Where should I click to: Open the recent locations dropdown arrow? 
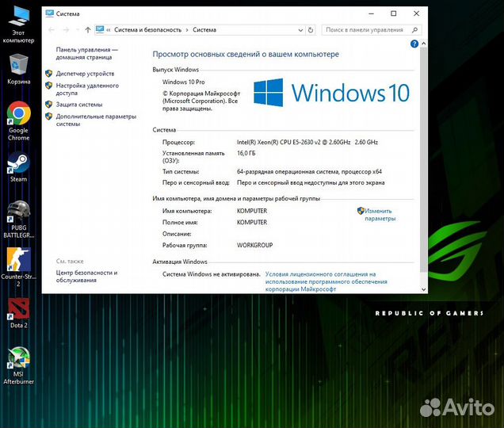(x=78, y=30)
